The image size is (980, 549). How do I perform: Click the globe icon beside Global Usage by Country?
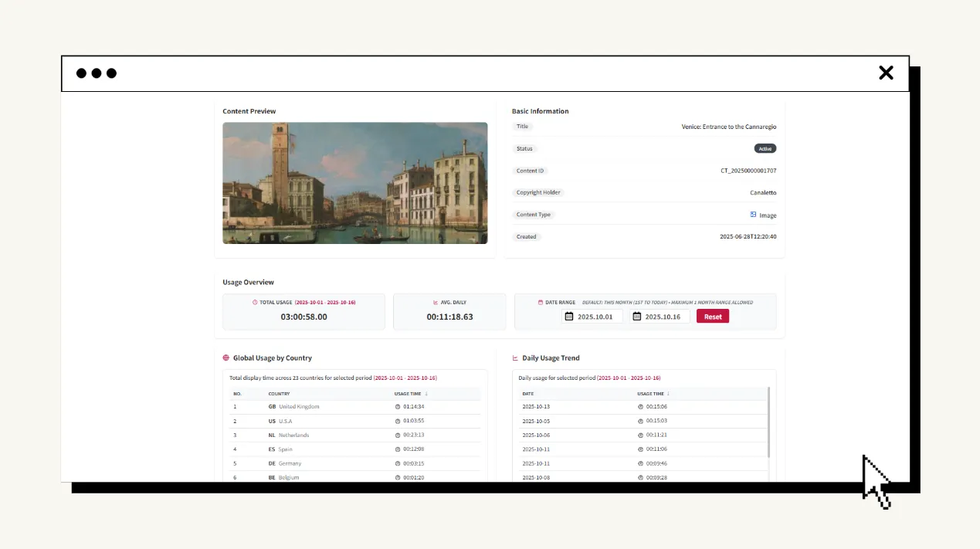(226, 358)
